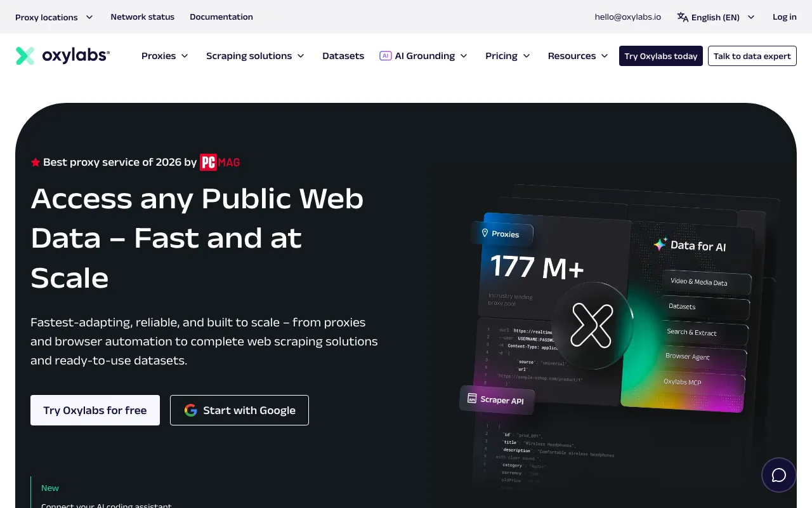Click hello@oxylabs.io email link

tap(628, 17)
